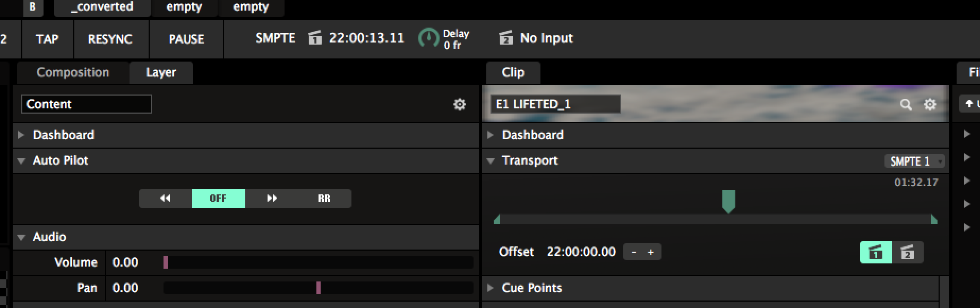
Task: Click the SMPTE input 1 icon in toolbar
Action: (x=315, y=38)
